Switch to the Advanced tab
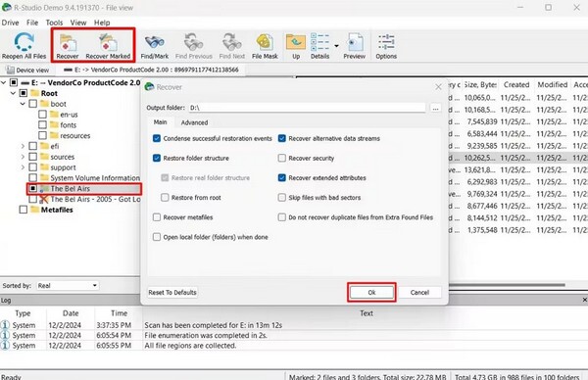The image size is (588, 380). [x=194, y=122]
